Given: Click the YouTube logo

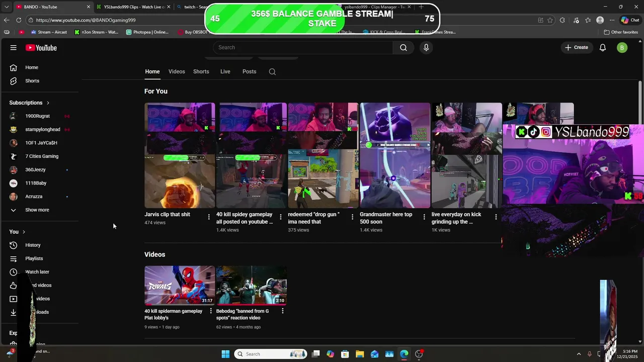Looking at the screenshot, I should click(x=41, y=48).
